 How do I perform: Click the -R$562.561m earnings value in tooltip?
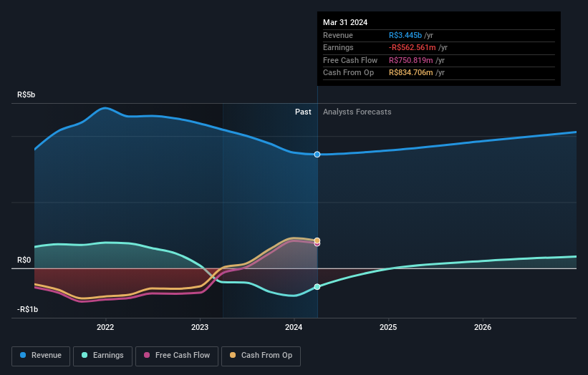pyautogui.click(x=412, y=47)
